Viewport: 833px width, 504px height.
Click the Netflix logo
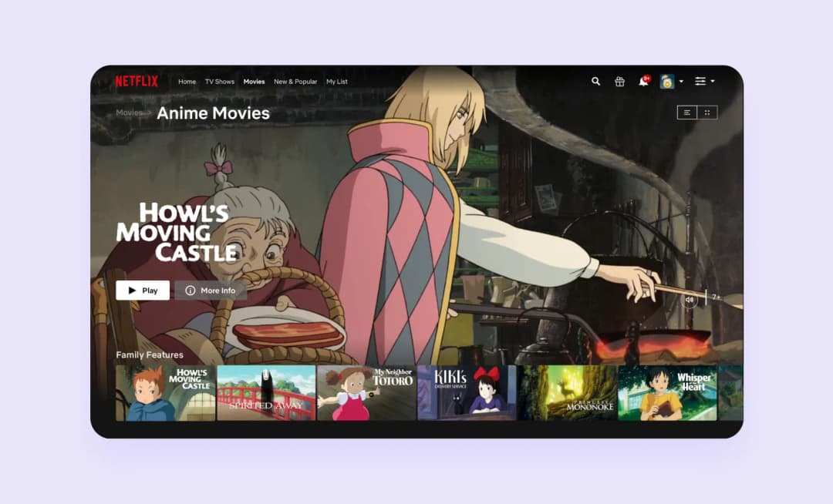click(x=137, y=81)
